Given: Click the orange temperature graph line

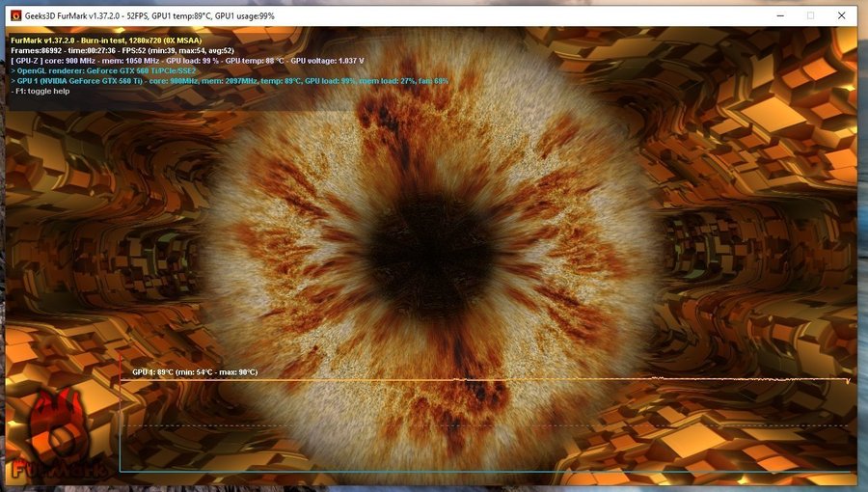Looking at the screenshot, I should (x=484, y=380).
